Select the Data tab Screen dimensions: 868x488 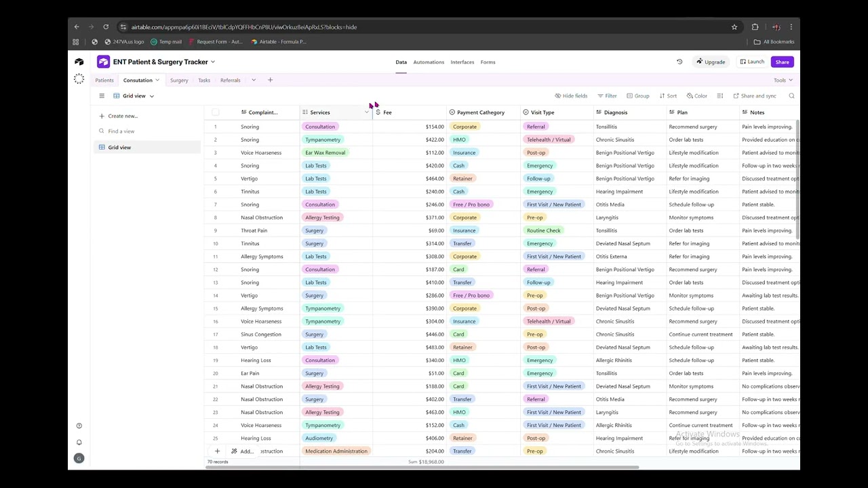tap(401, 62)
